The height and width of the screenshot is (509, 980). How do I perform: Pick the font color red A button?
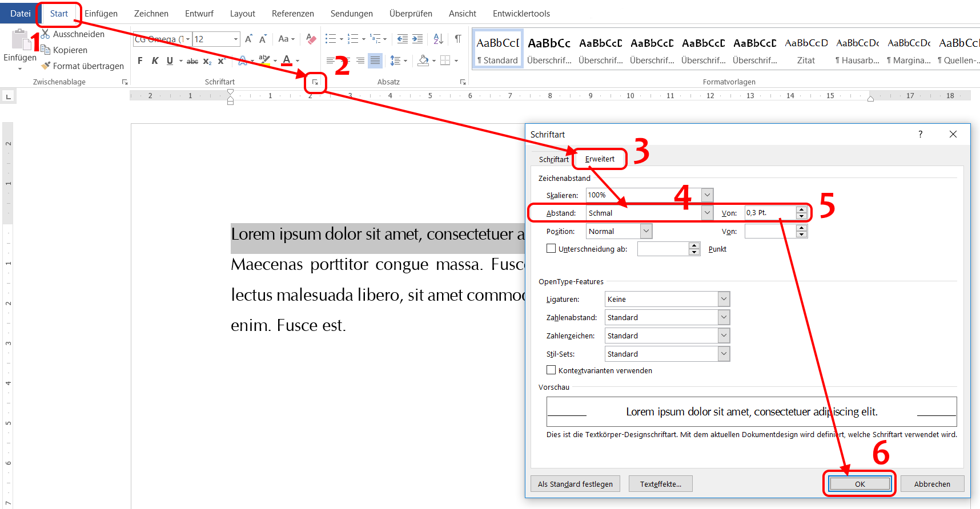[x=287, y=60]
